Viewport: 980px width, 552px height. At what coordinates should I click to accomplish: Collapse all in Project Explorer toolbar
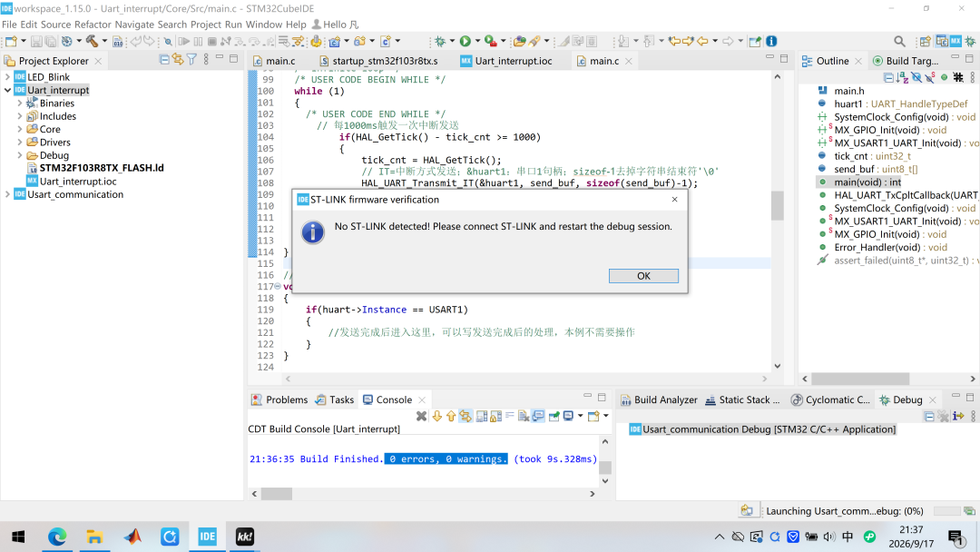pyautogui.click(x=164, y=59)
